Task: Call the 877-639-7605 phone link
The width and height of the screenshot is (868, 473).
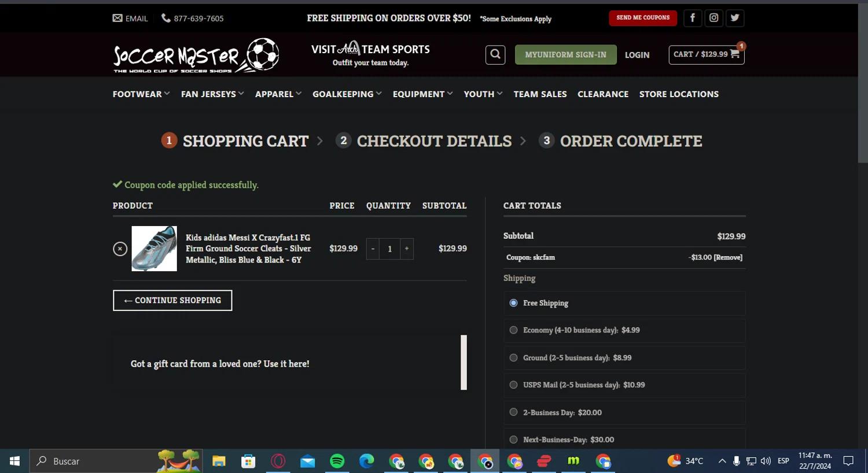Action: (x=193, y=19)
